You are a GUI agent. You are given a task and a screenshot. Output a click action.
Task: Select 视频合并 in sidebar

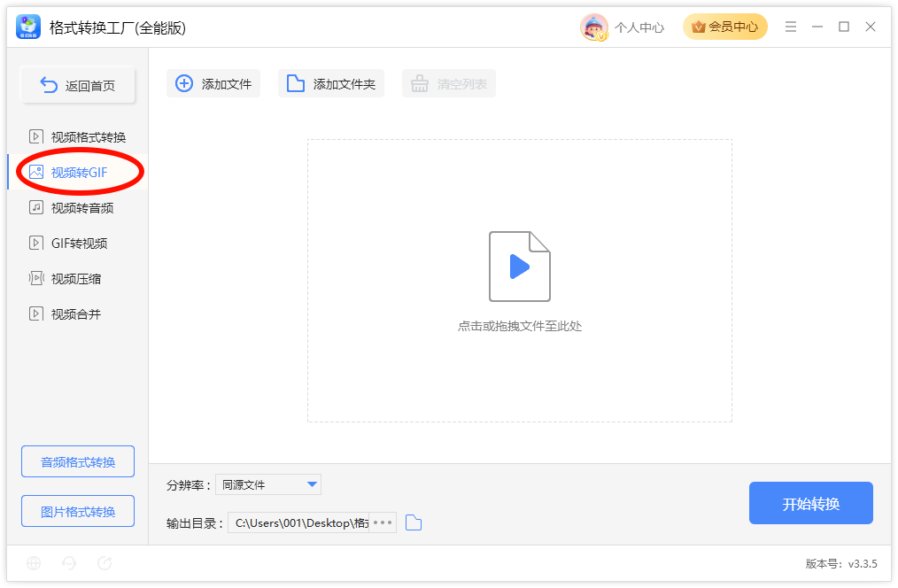[77, 314]
